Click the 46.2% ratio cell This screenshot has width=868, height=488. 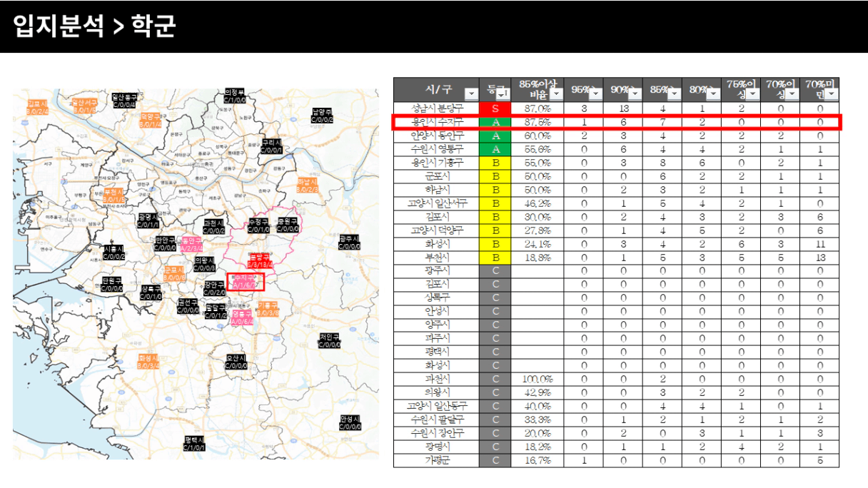(538, 203)
